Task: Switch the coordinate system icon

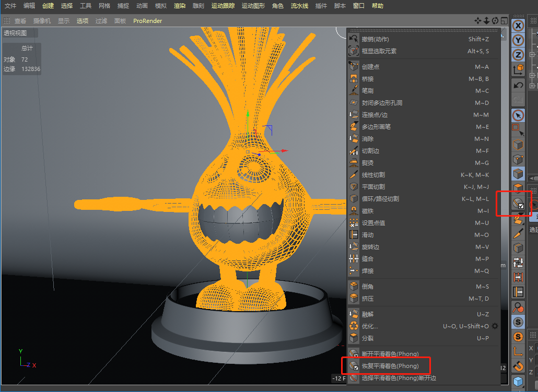Action: pos(518,69)
